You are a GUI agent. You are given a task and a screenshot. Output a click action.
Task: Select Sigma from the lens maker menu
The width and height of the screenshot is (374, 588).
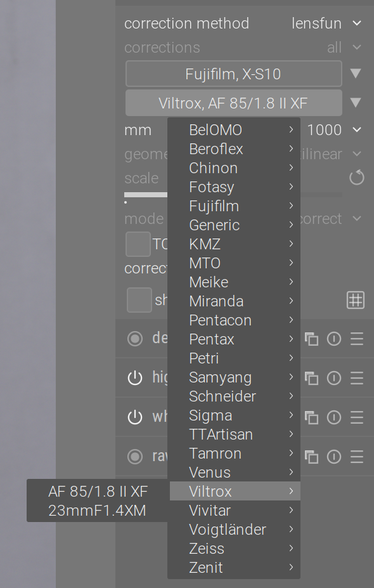tap(210, 415)
